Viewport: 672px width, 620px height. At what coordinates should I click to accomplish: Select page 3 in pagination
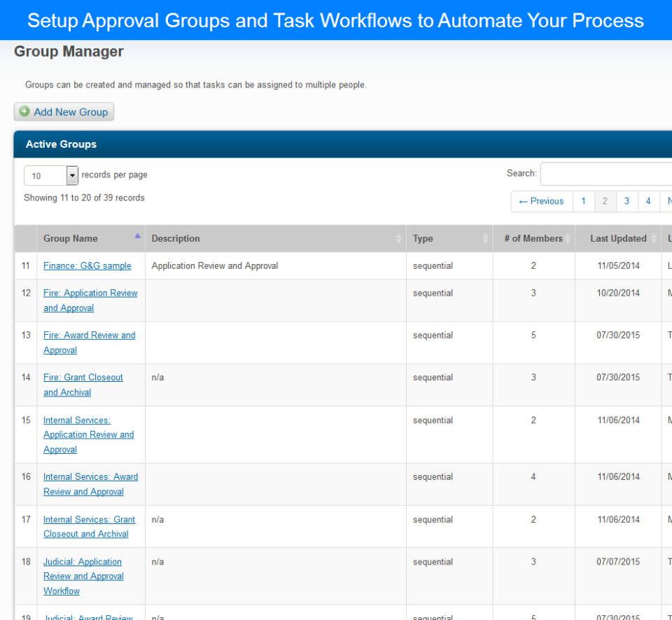click(626, 201)
